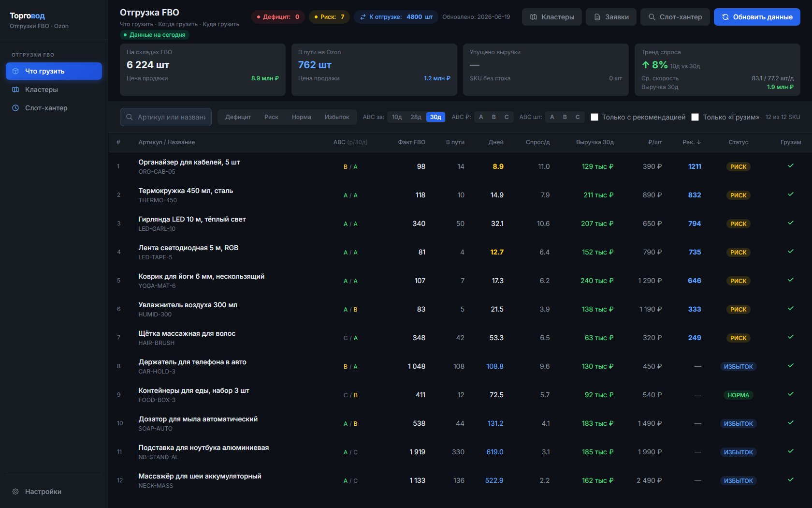Click Грузим checkmark for Подставка для ноутбука
812x508 pixels.
pos(791,451)
